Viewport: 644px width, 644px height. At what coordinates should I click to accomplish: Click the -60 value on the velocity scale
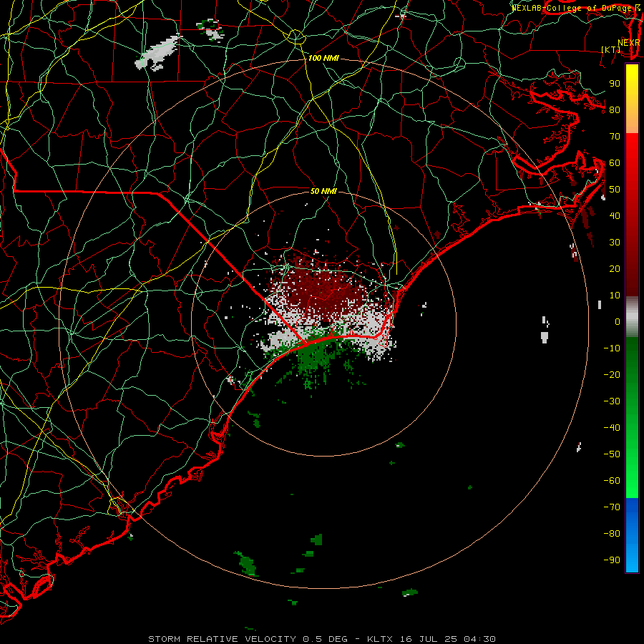click(x=612, y=481)
